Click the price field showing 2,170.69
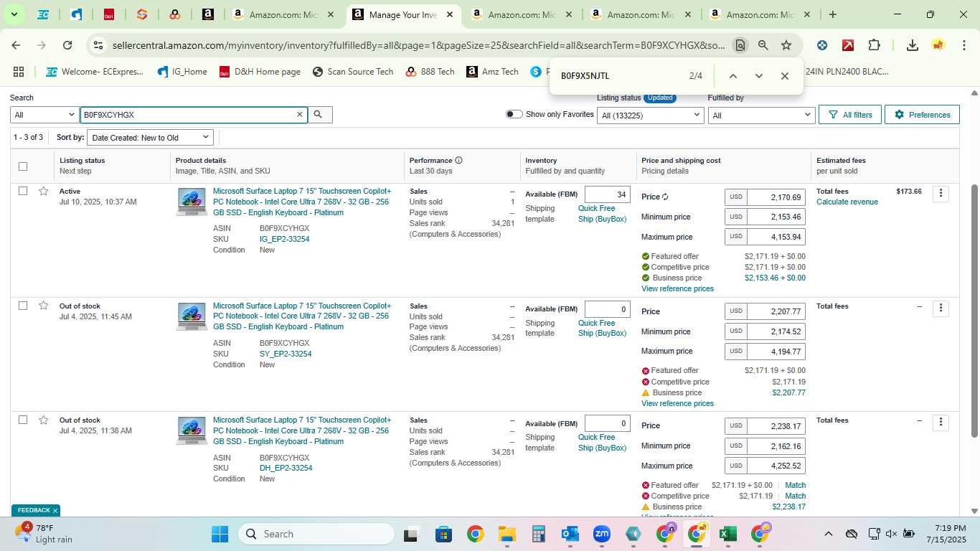The image size is (980, 551). (x=776, y=197)
